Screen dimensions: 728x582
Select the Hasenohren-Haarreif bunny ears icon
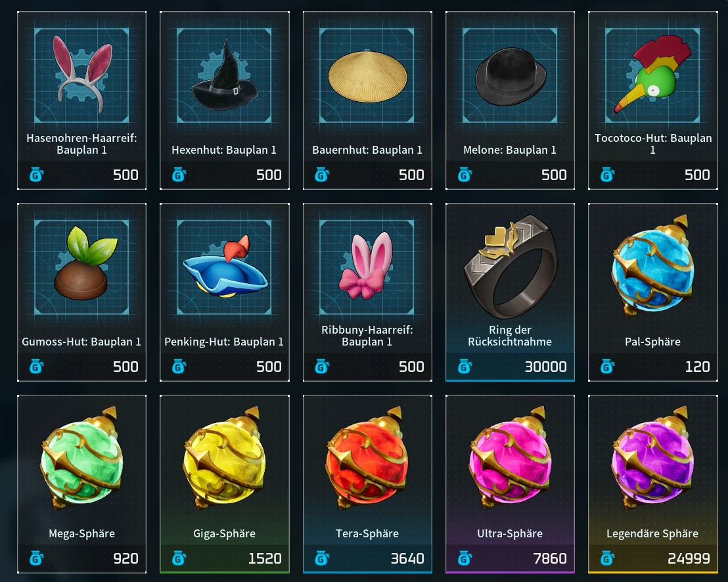(x=83, y=74)
